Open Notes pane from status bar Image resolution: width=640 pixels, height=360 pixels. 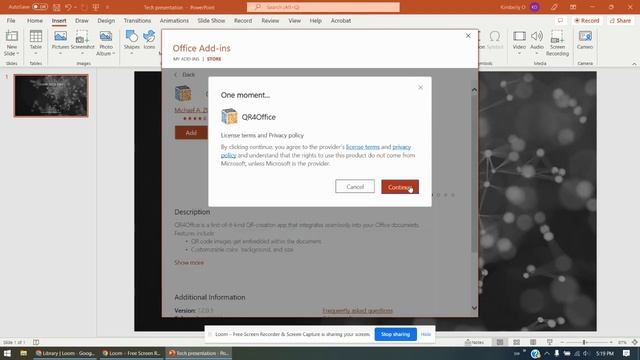click(x=474, y=342)
